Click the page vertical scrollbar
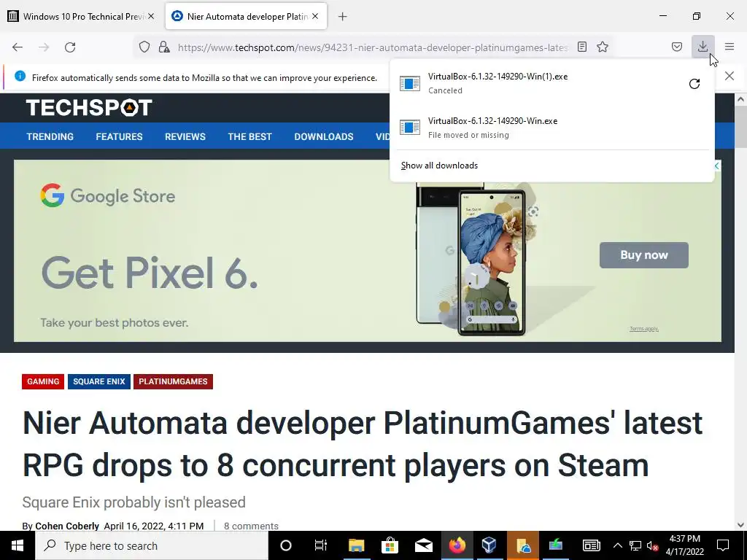This screenshot has height=560, width=747. point(740,125)
